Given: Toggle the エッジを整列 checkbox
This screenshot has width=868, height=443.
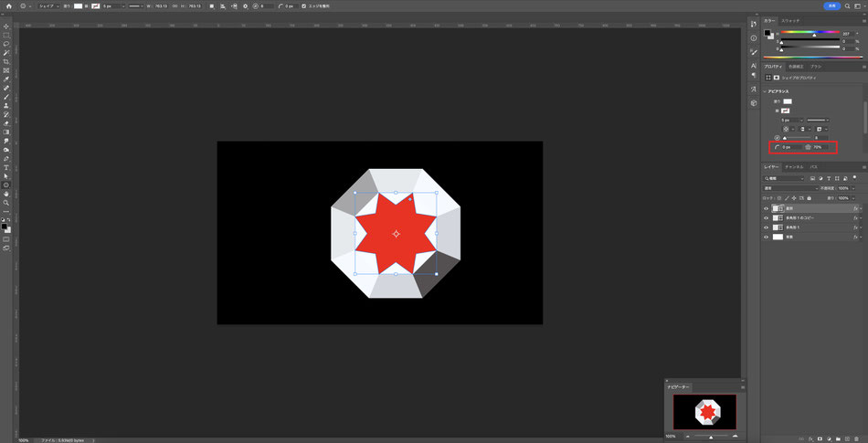Looking at the screenshot, I should [303, 6].
